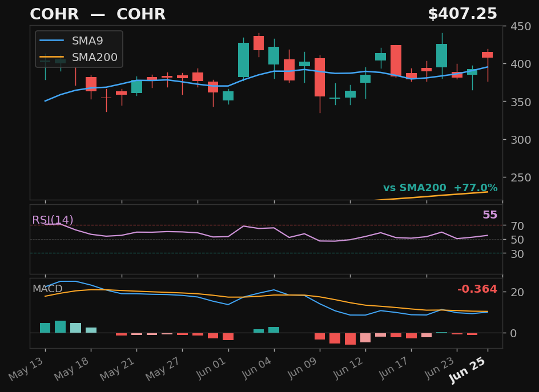This screenshot has height=392, width=539.
Task: Click the May 13 date label
Action: [26, 369]
